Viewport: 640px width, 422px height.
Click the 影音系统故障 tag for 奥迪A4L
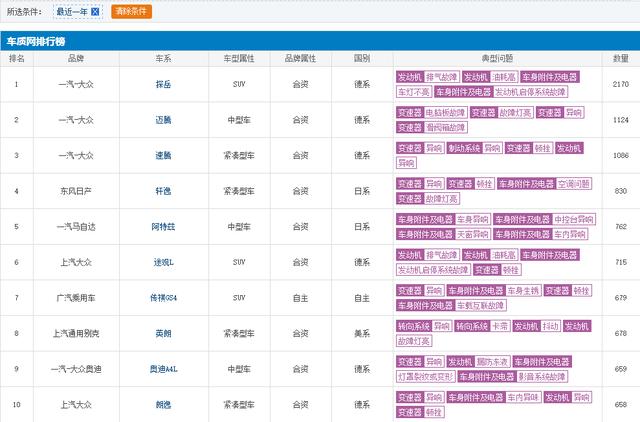[542, 376]
